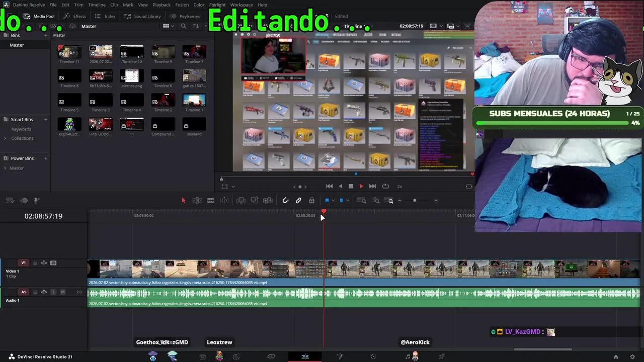Open the Playback menu

(162, 5)
